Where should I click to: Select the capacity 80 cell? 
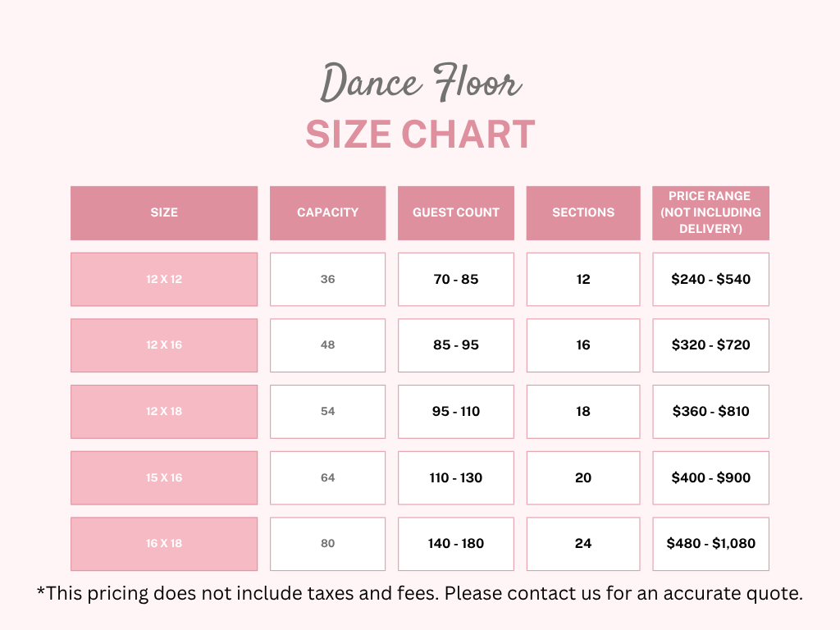pyautogui.click(x=327, y=543)
